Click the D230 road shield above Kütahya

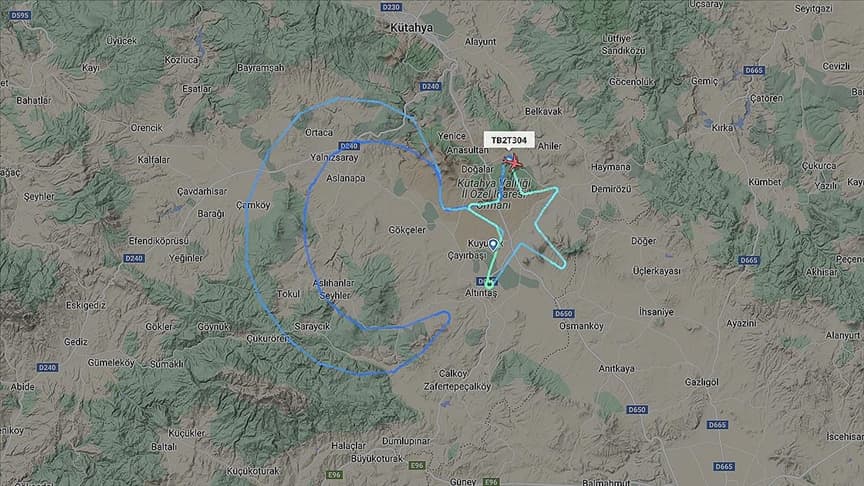tap(391, 7)
